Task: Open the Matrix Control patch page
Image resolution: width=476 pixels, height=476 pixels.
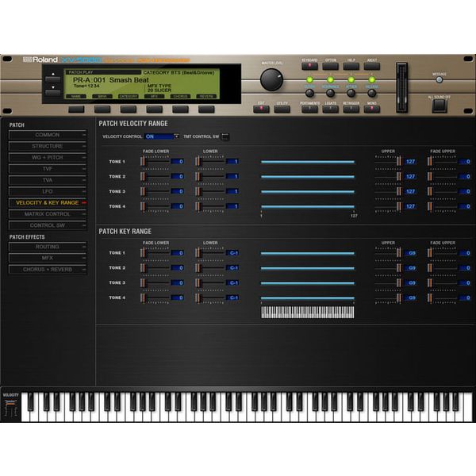Action: 48,214
